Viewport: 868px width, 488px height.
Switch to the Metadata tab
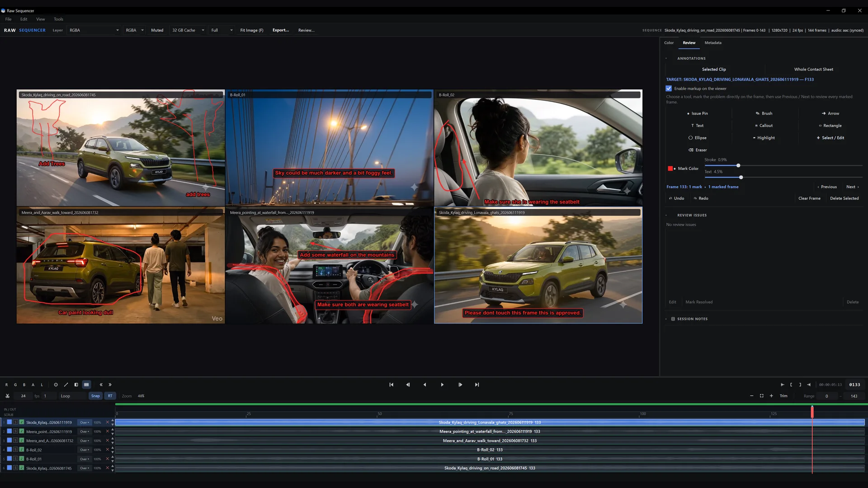point(713,43)
